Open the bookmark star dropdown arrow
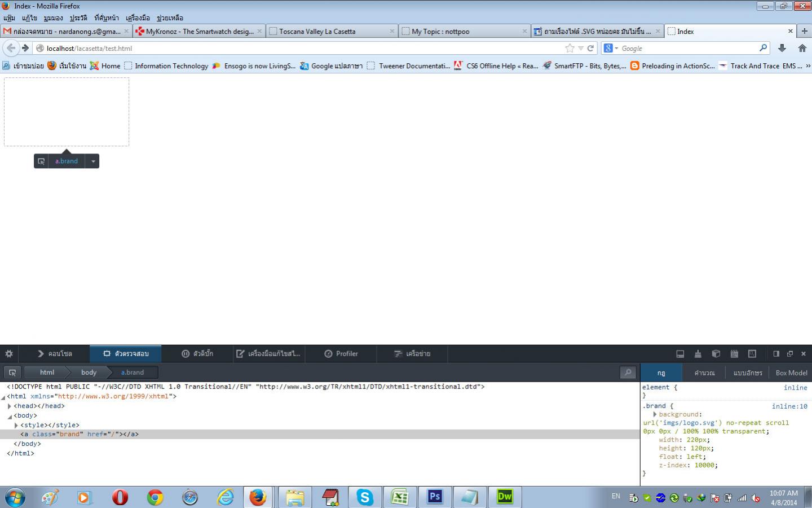This screenshot has width=812, height=508. click(580, 49)
